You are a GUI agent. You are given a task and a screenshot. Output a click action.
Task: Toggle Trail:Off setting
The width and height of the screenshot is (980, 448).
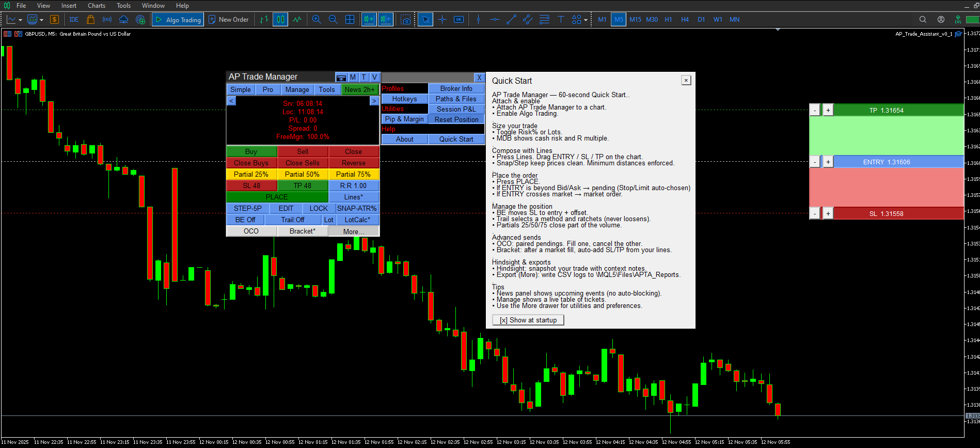click(x=293, y=220)
